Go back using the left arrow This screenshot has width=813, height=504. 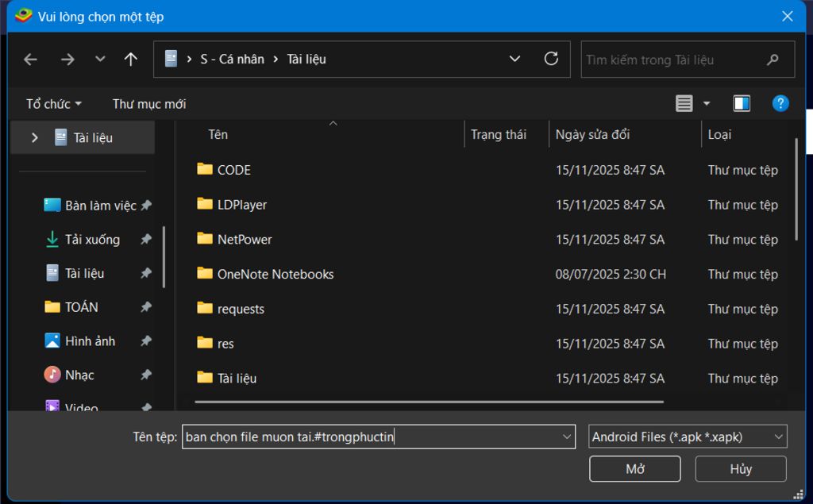pyautogui.click(x=31, y=60)
